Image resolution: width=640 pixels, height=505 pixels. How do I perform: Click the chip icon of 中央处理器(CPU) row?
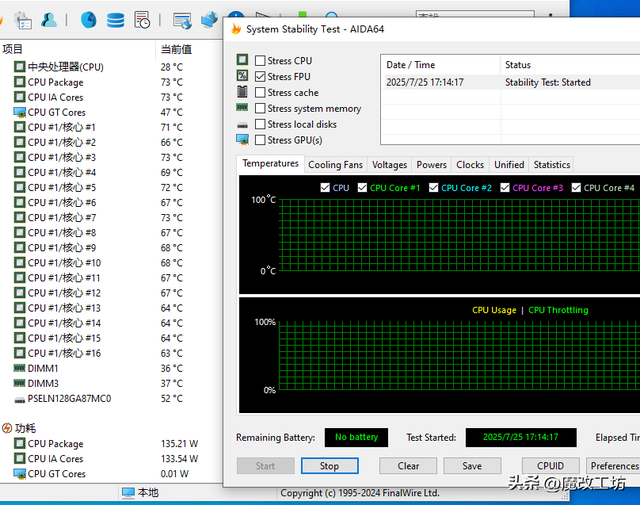point(19,66)
